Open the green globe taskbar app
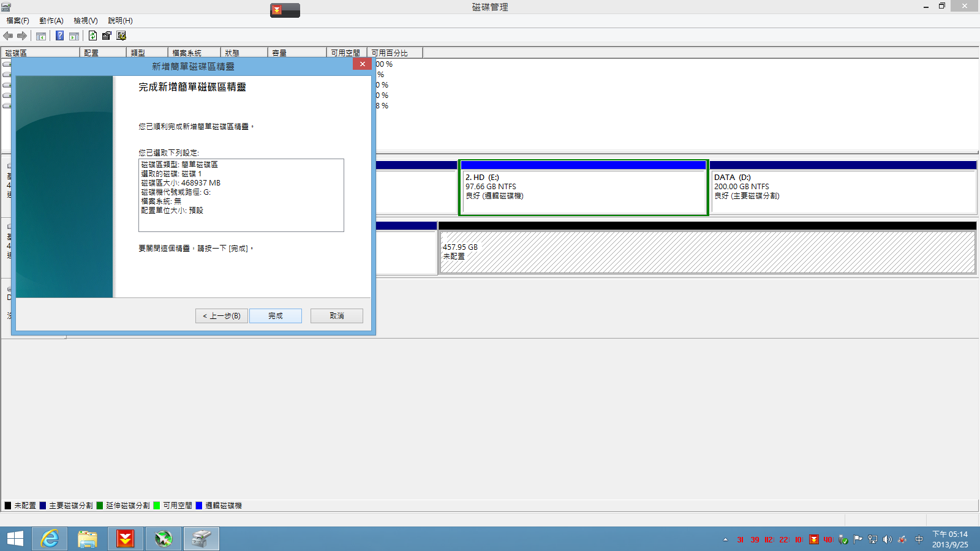 tap(164, 539)
